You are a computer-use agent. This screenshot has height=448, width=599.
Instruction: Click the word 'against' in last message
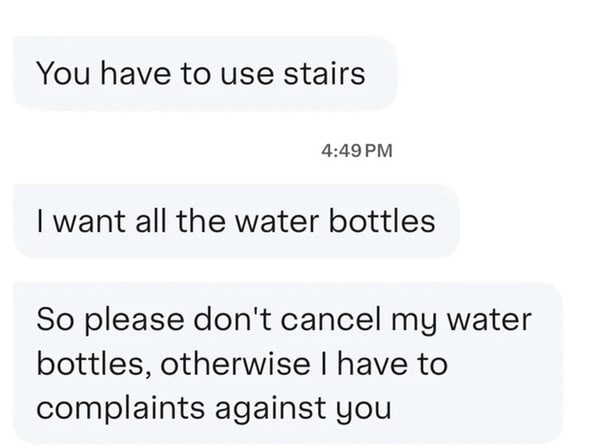(271, 408)
